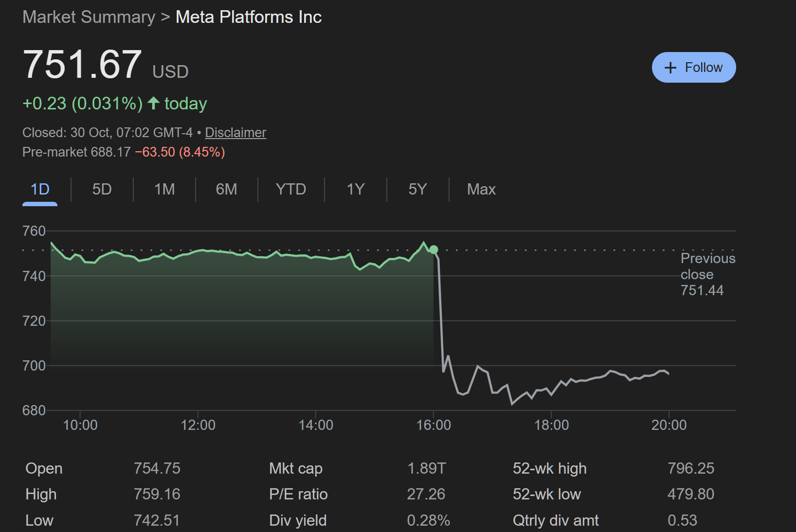
Task: Click the Meta Platforms Inc breadcrumb
Action: pyautogui.click(x=248, y=16)
